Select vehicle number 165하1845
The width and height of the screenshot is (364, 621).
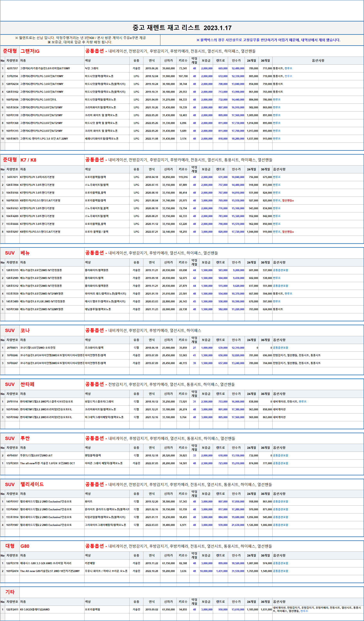coord(12,409)
